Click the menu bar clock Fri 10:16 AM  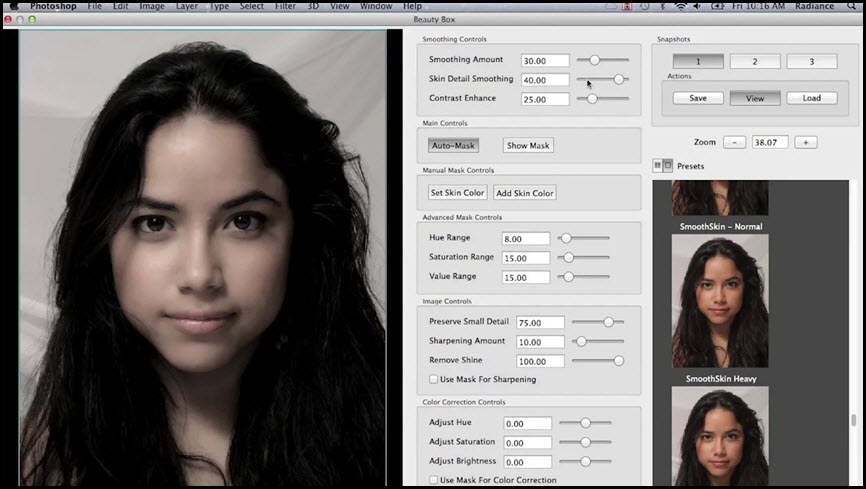point(756,6)
